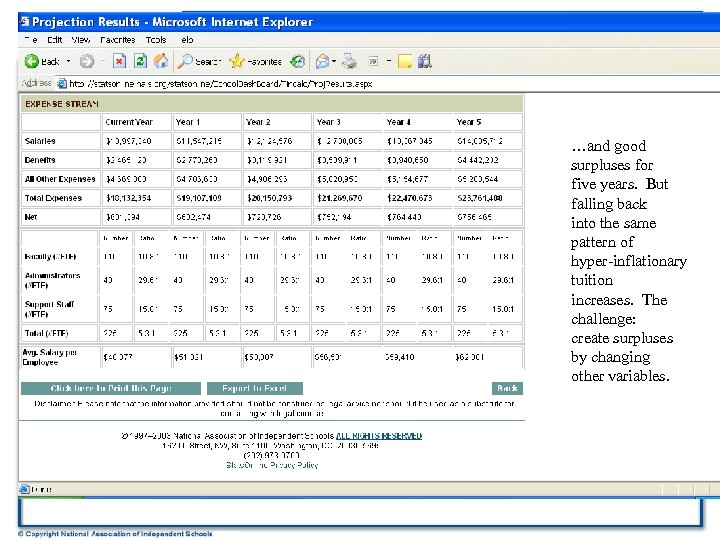Screen dimensions: 720x540
Task: Select the Total Expenses row label
Action: click(x=53, y=198)
